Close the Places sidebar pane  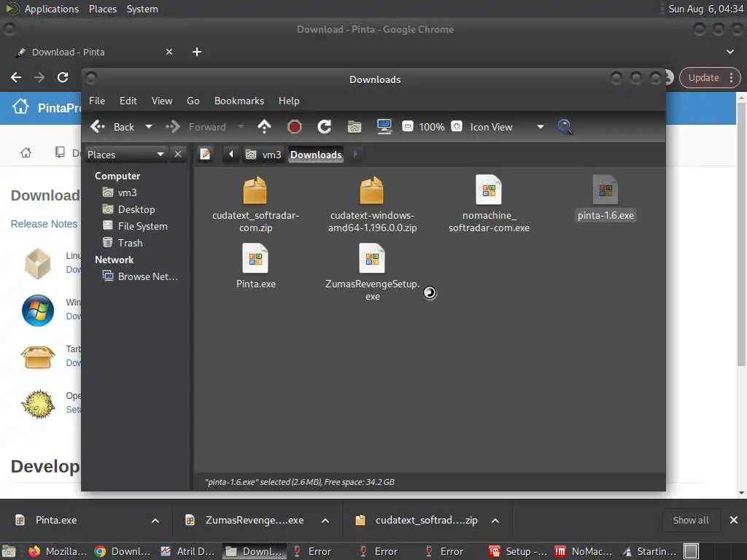pyautogui.click(x=178, y=155)
